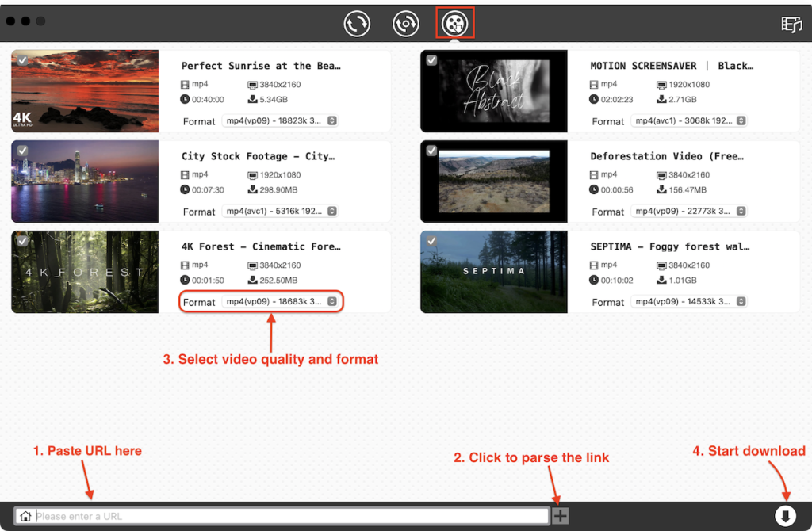The image size is (812, 531).
Task: Open the MOTION SCREENSAVER format dropdown
Action: (741, 121)
